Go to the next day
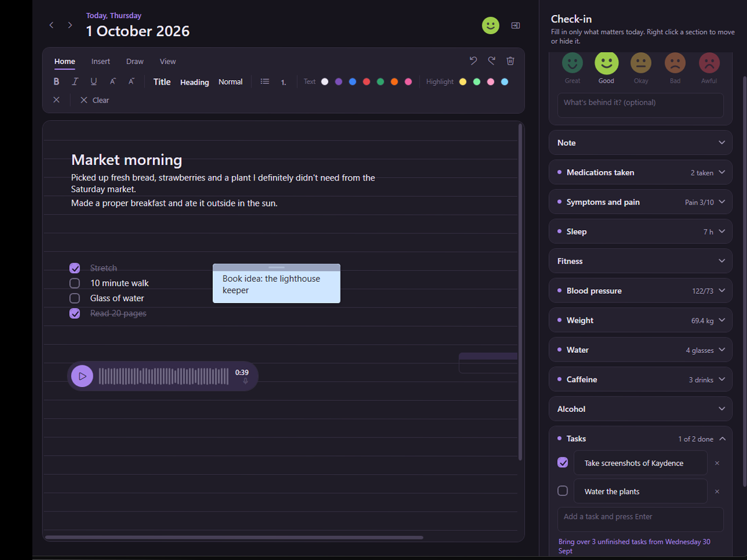747x560 pixels. (70, 25)
